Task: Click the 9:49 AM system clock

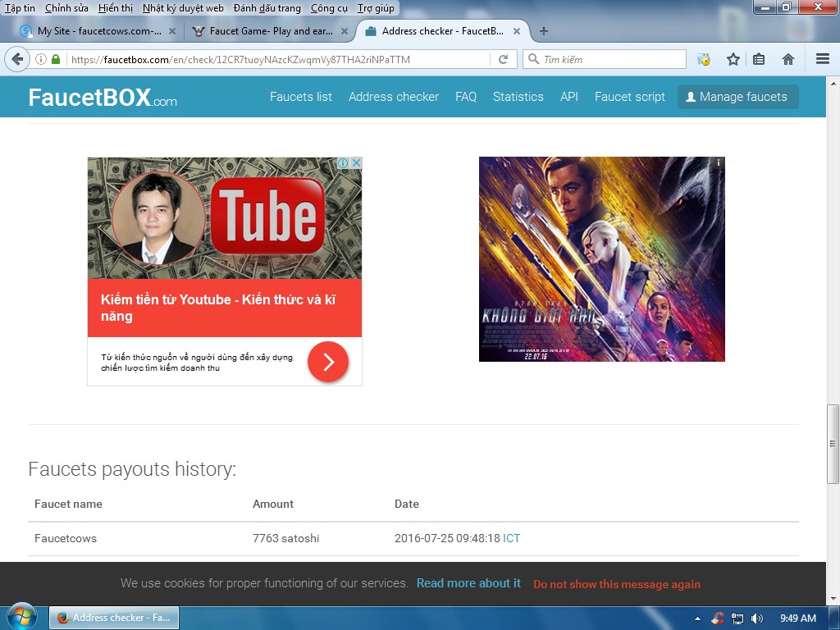Action: 797,619
